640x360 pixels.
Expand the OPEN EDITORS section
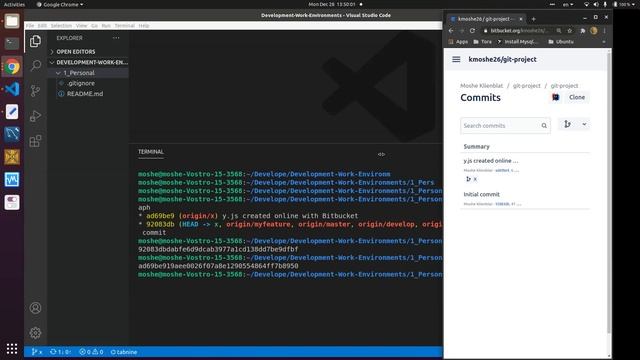pos(76,52)
